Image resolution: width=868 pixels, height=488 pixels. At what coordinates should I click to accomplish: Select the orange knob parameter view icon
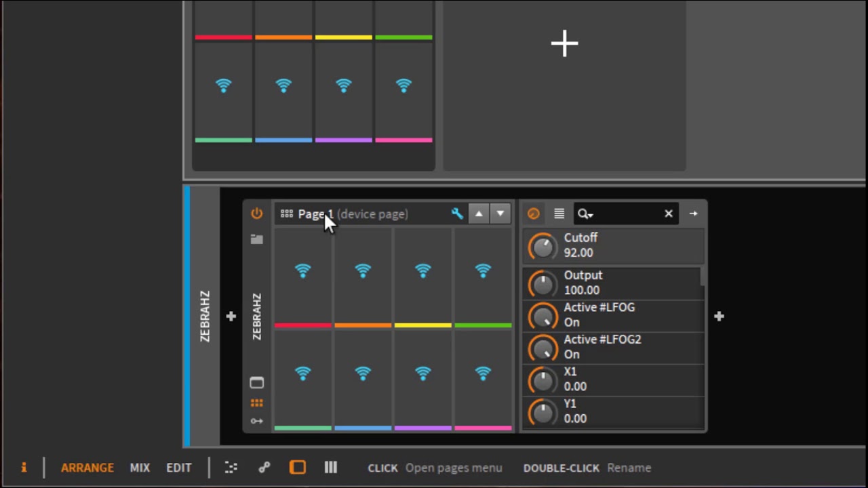coord(534,213)
